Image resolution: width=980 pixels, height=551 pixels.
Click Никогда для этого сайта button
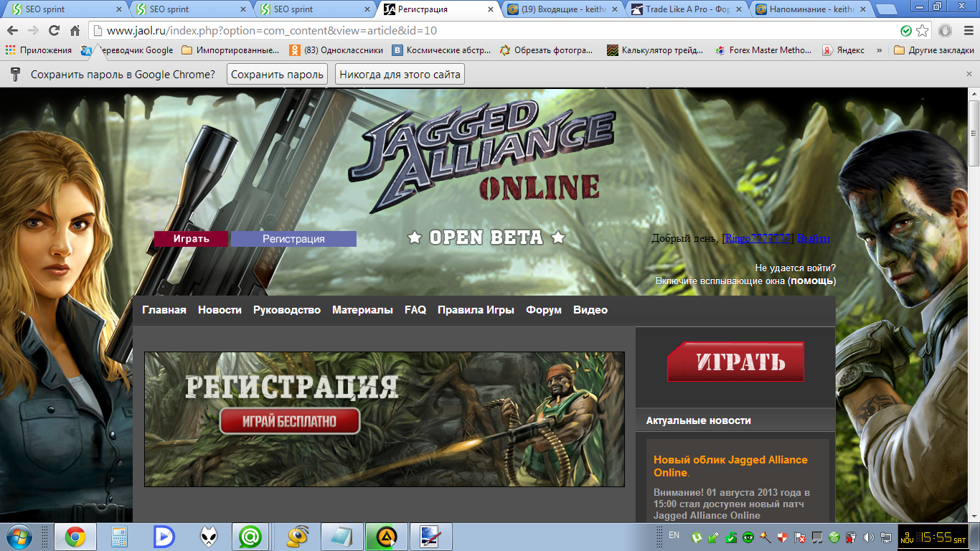400,75
